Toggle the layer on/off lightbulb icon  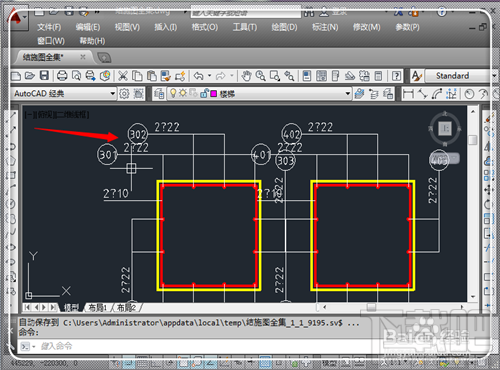(173, 93)
